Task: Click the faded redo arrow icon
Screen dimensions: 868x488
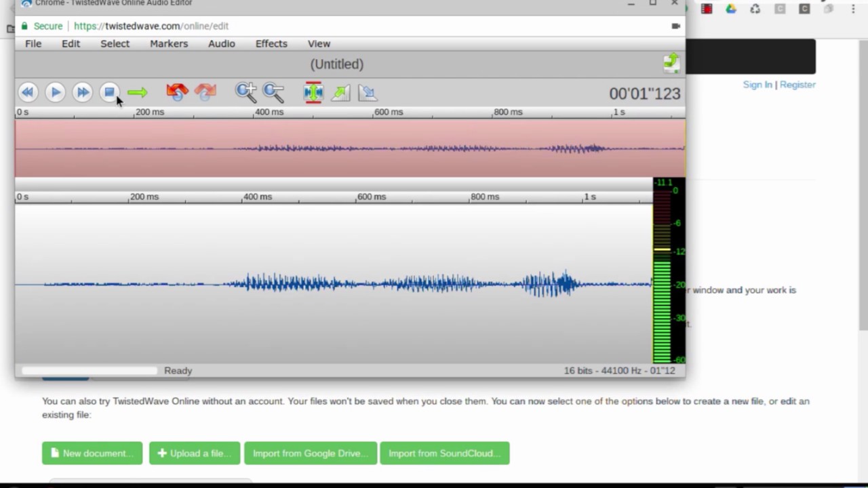Action: tap(205, 92)
